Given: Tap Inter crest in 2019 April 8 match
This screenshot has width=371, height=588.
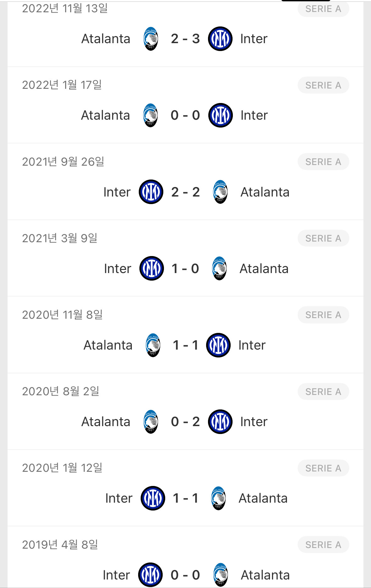Looking at the screenshot, I should click(x=150, y=575).
